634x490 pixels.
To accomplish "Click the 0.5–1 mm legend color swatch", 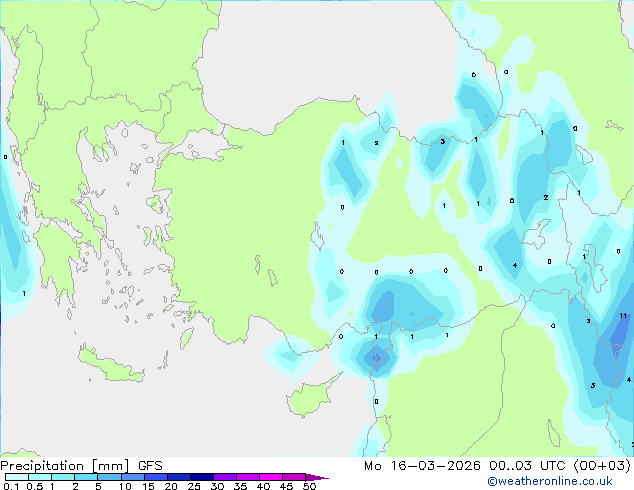I will pos(40,477).
